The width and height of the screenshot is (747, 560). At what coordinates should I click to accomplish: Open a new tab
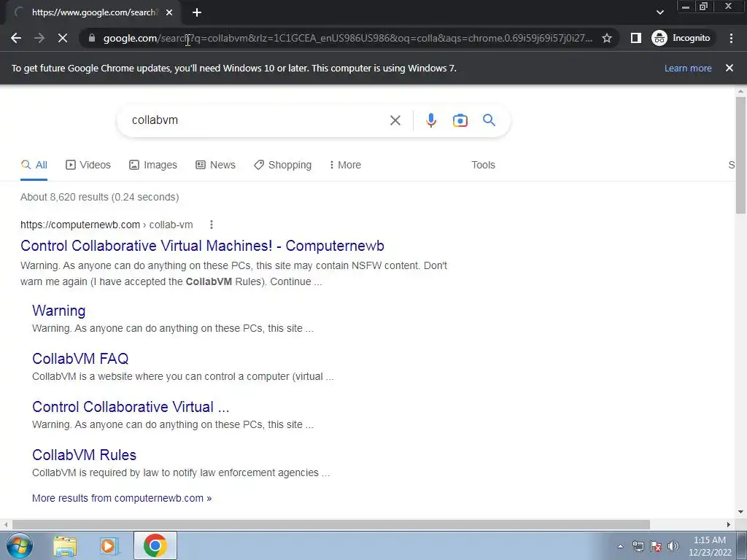(197, 13)
